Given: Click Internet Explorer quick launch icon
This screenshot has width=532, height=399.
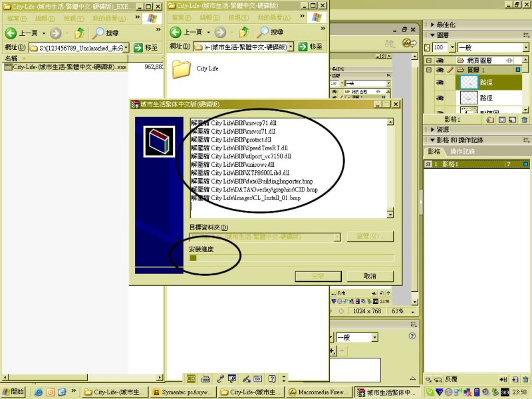Looking at the screenshot, I should click(x=39, y=392).
